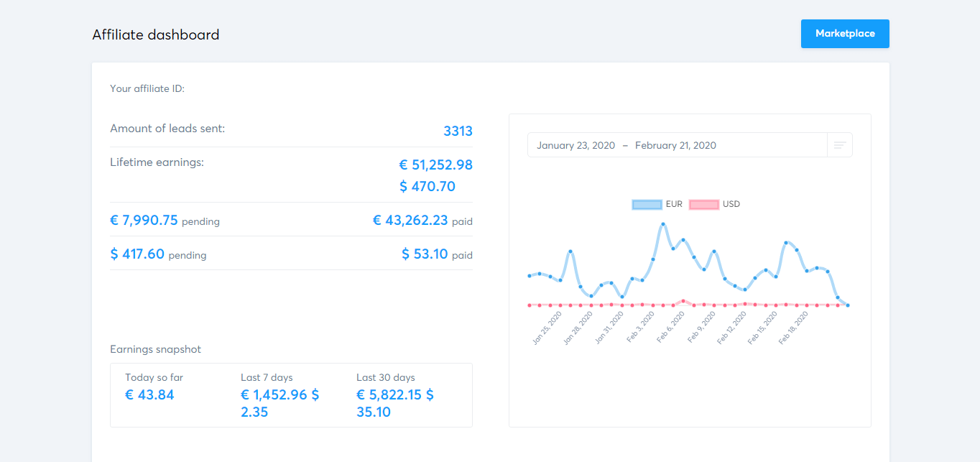Click the Your affiliate ID label
This screenshot has height=462, width=980.
coord(147,88)
